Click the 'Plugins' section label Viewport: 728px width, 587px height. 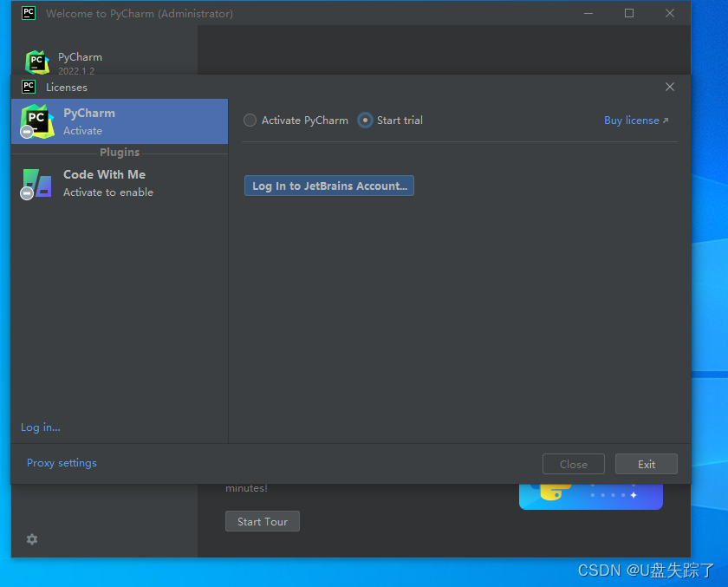point(120,153)
